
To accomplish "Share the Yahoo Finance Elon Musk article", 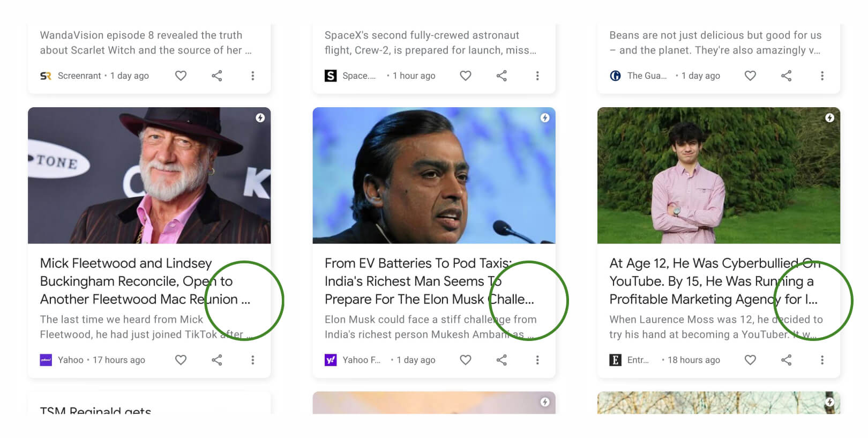I will click(502, 360).
